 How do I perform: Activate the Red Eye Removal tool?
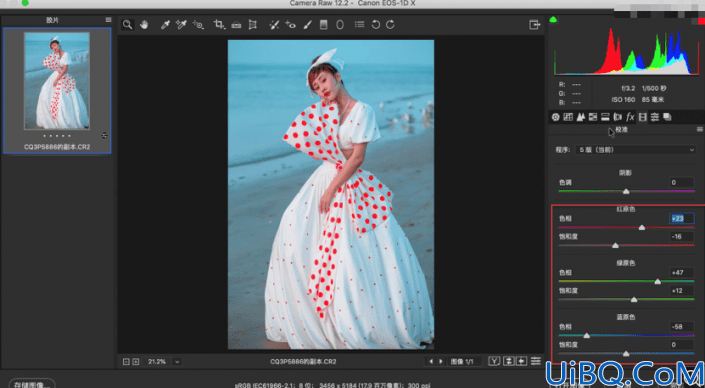pyautogui.click(x=290, y=25)
